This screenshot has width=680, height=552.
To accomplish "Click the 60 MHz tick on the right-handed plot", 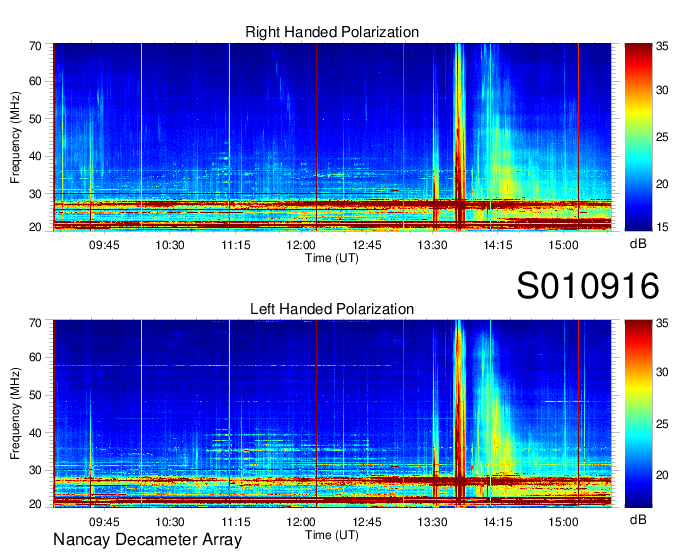I will coord(35,81).
